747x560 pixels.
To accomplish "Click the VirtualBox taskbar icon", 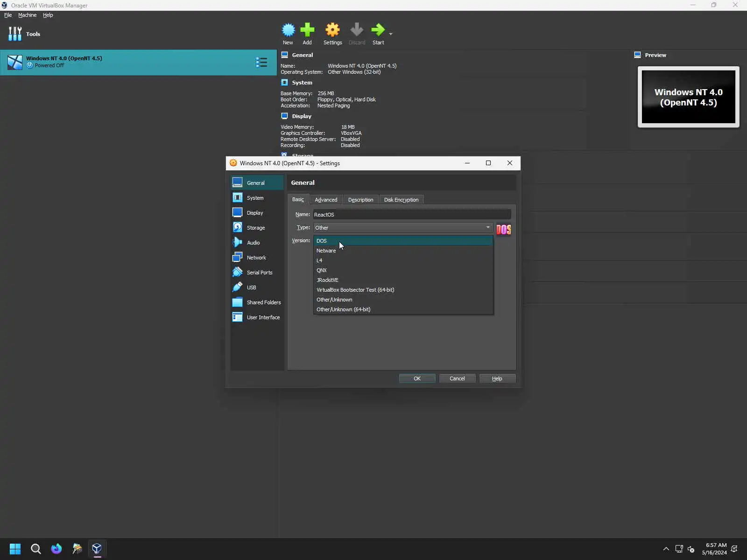I will [x=97, y=549].
